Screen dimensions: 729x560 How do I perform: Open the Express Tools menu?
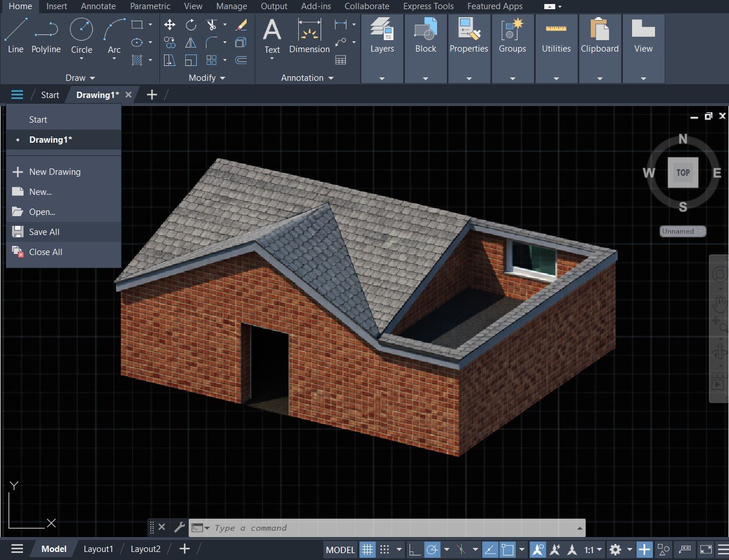428,6
